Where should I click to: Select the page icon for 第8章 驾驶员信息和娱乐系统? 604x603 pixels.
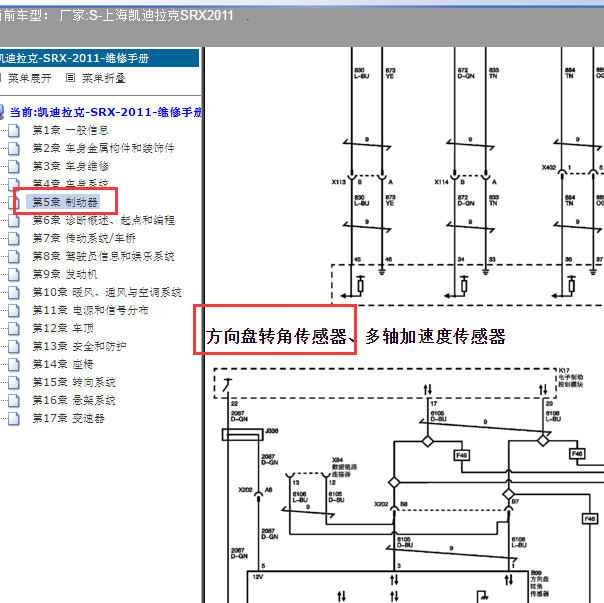[14, 256]
